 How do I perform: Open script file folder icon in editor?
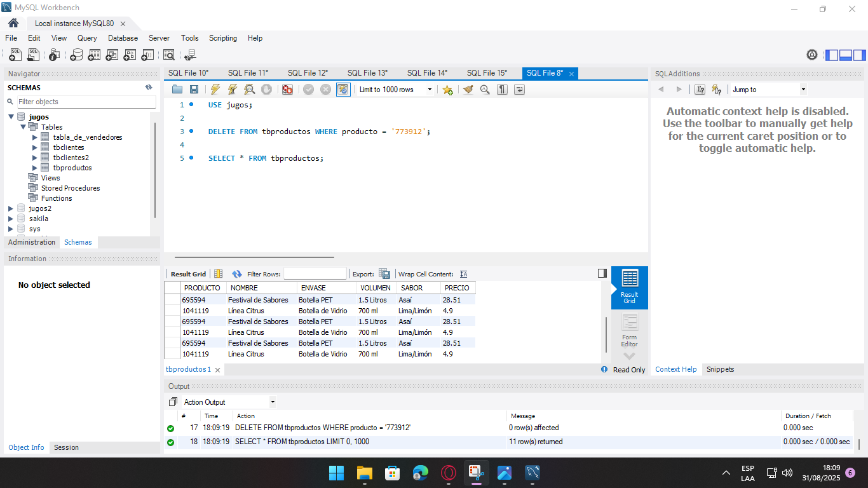[177, 90]
